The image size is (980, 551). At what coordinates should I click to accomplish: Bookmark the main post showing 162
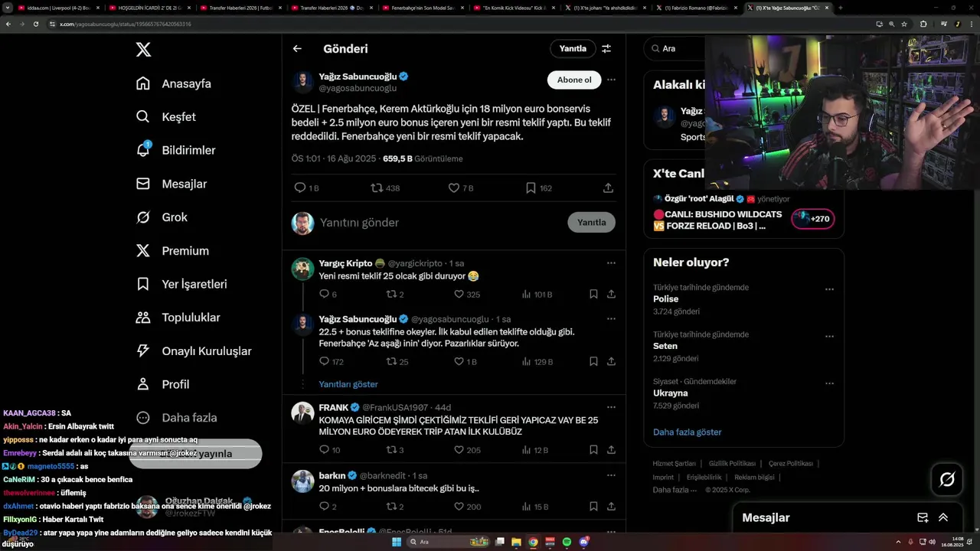(x=539, y=187)
